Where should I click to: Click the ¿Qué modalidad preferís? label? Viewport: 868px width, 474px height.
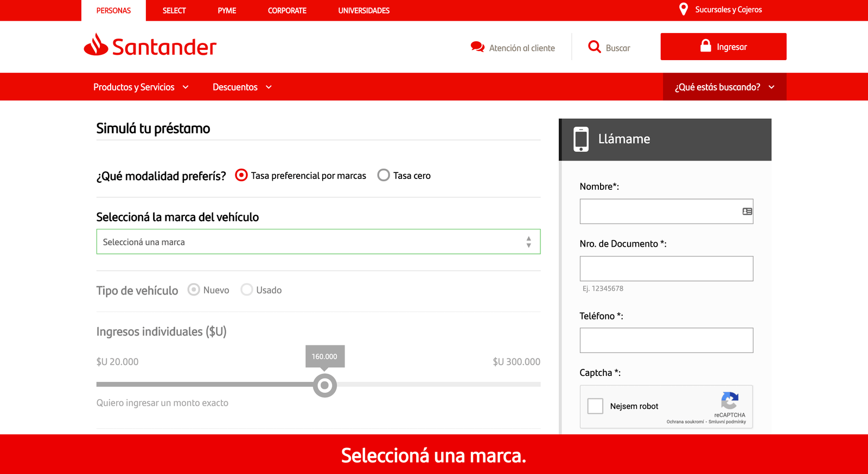[x=161, y=176]
